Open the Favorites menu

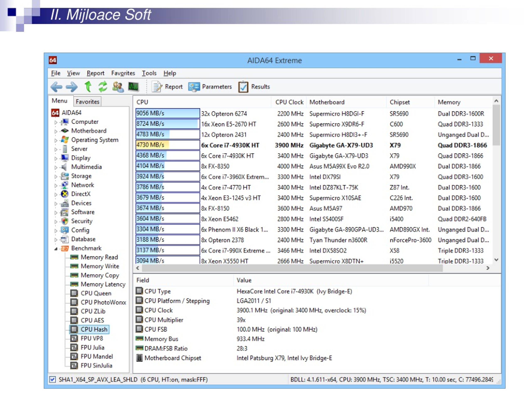pos(123,73)
